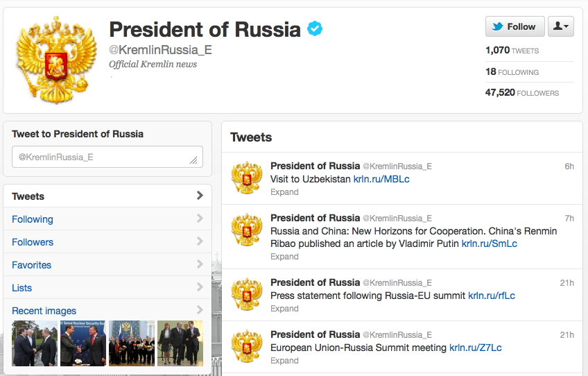588x376 pixels.
Task: Expand the Russia and China tweet
Action: 284,257
